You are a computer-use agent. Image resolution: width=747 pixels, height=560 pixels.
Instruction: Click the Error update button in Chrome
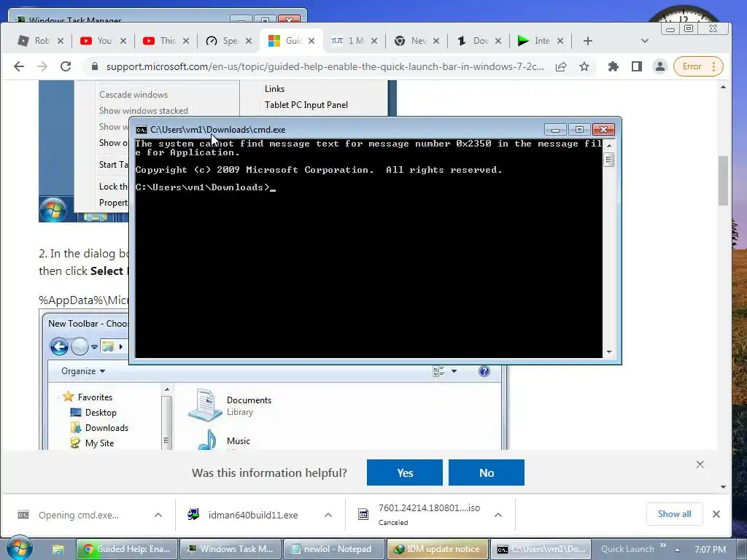[698, 66]
